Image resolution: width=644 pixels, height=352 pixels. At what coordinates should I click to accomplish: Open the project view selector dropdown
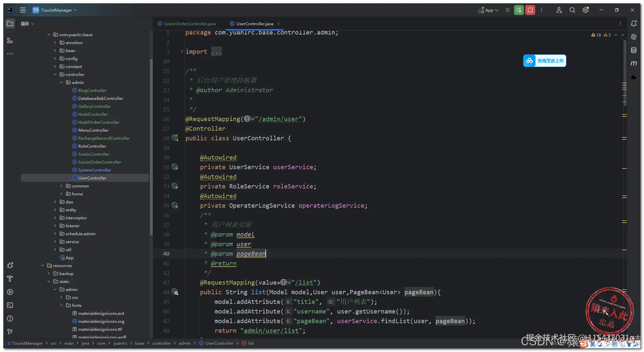[x=27, y=24]
